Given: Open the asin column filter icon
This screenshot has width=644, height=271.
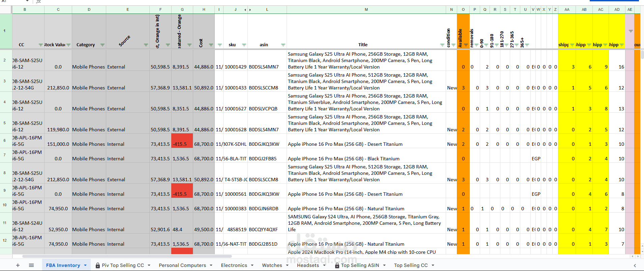Looking at the screenshot, I should tap(283, 45).
